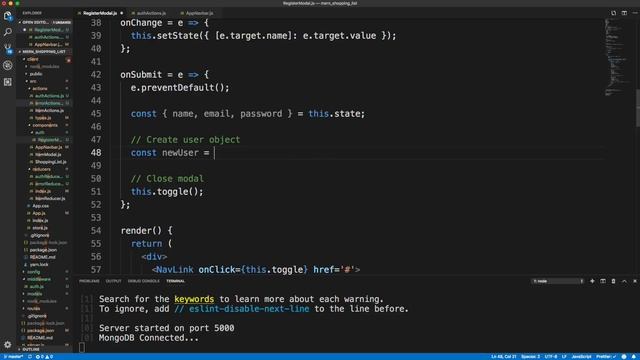Open the terminal selector dropdown
Image resolution: width=640 pixels, height=360 pixels.
[x=558, y=281]
